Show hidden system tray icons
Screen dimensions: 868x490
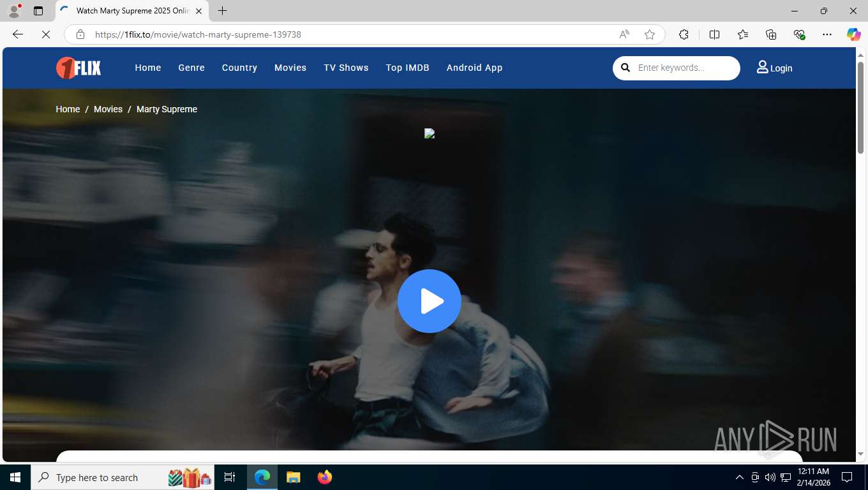[x=740, y=477]
